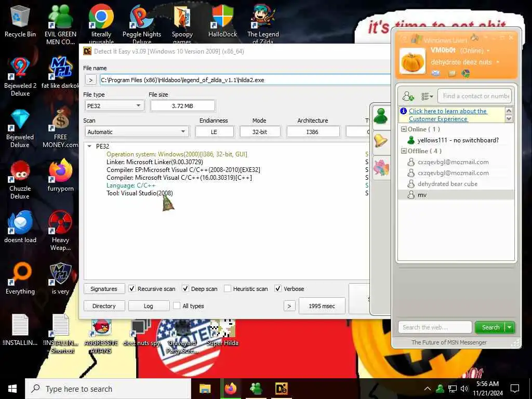Click The Future of MSN Messenger footer link
Image resolution: width=532 pixels, height=399 pixels.
(x=449, y=342)
